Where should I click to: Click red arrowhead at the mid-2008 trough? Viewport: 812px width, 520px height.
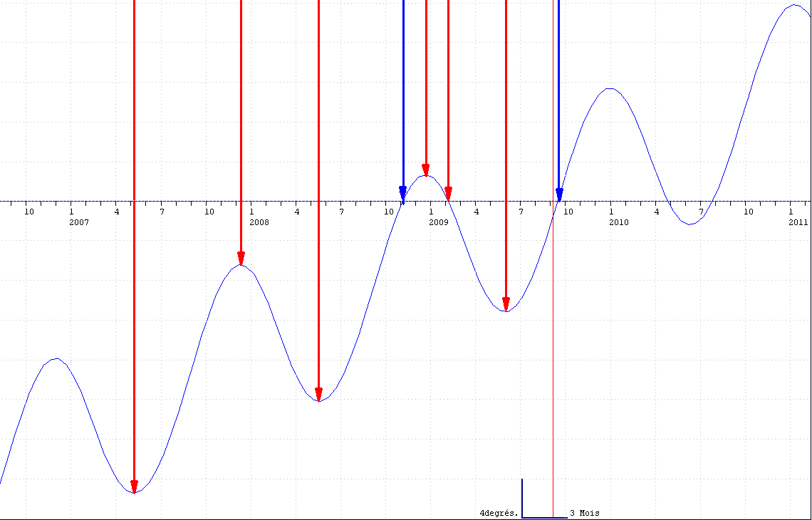pyautogui.click(x=318, y=394)
